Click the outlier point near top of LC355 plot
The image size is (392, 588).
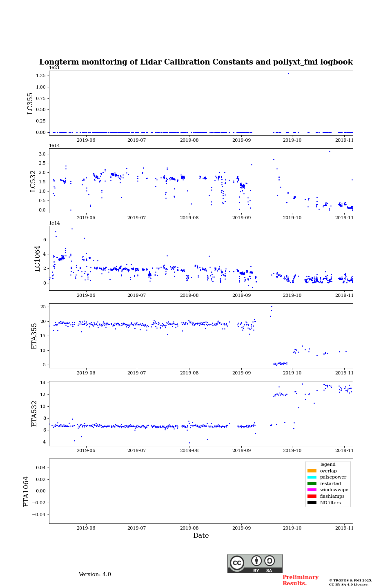pyautogui.click(x=288, y=74)
